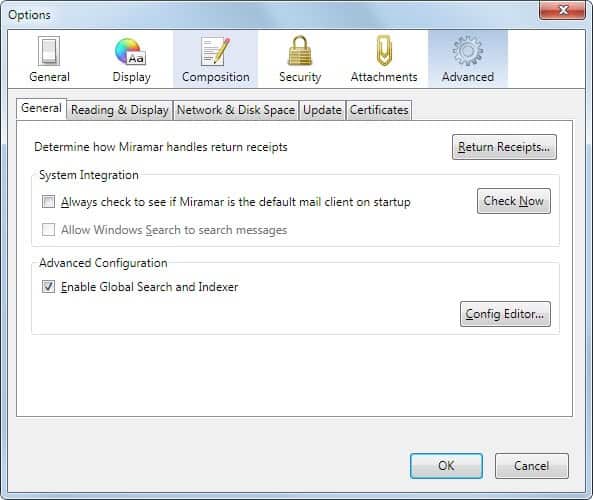Open the Certificates tab
Image resolution: width=593 pixels, height=500 pixels.
click(x=379, y=110)
